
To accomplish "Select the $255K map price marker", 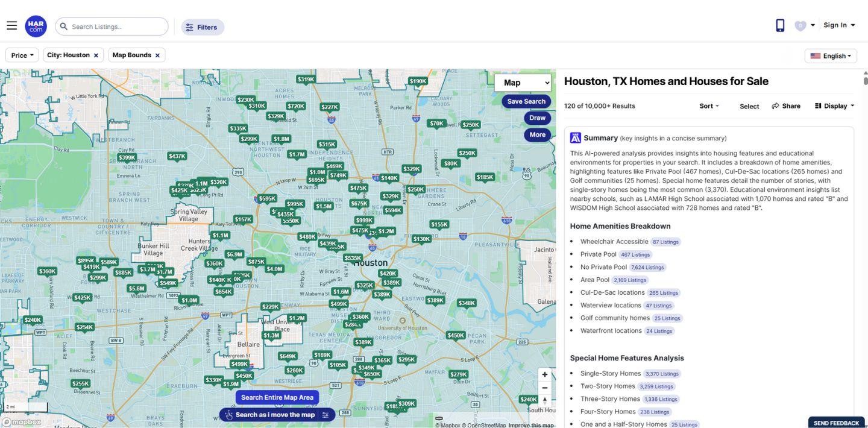I will tap(80, 383).
